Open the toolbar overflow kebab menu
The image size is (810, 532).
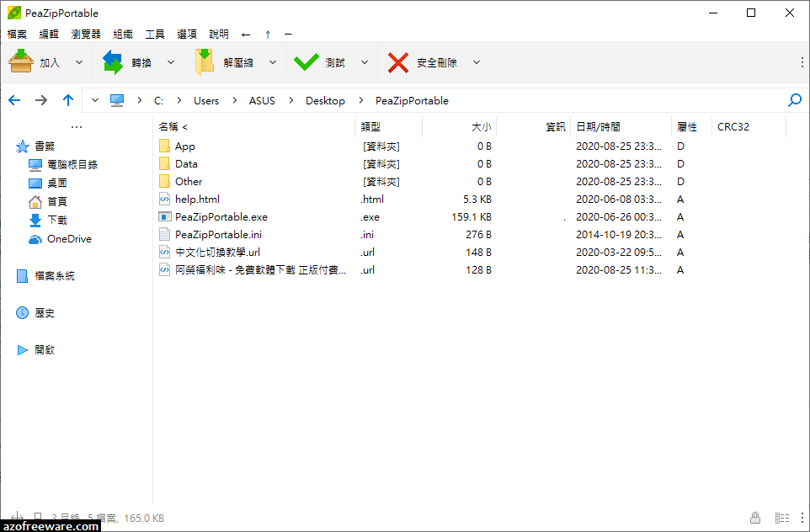(x=802, y=61)
